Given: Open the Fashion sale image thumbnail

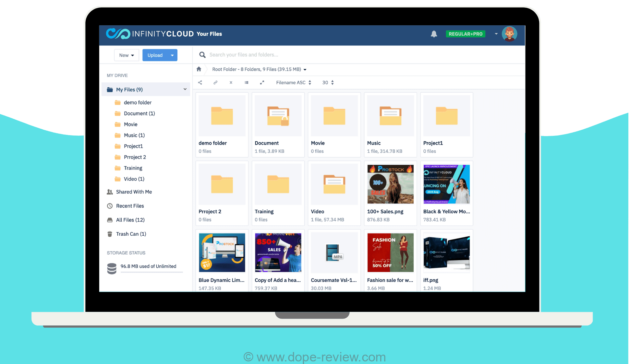Looking at the screenshot, I should coord(390,252).
